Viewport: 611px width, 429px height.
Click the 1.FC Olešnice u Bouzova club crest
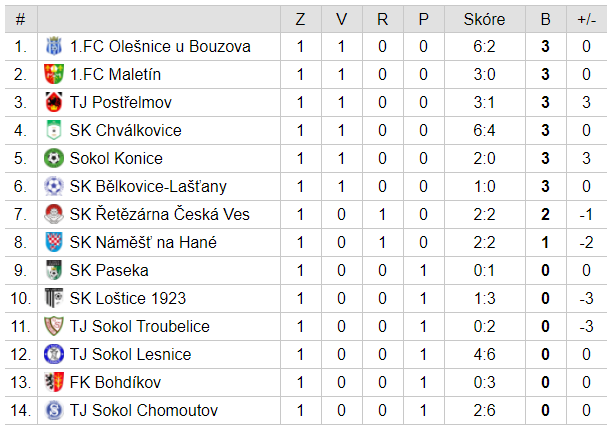click(x=54, y=46)
